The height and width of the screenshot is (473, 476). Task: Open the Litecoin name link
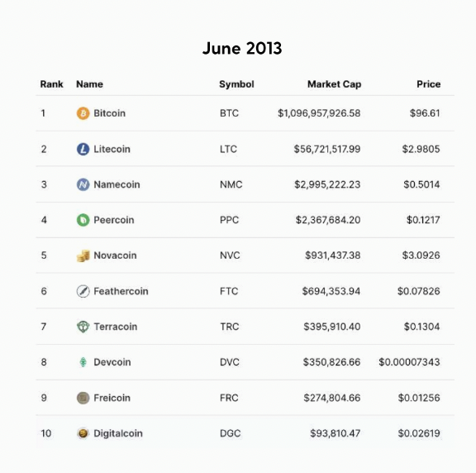[112, 149]
